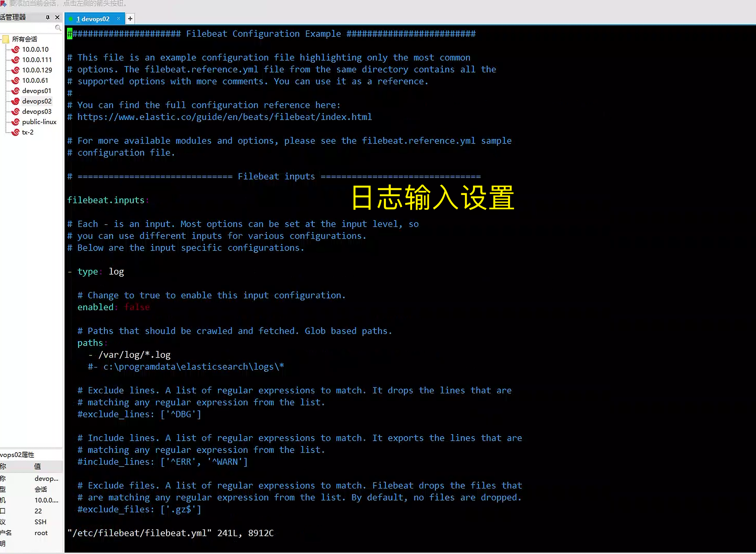Select the devops02 session icon
Viewport: 756px width, 554px height.
click(x=15, y=101)
